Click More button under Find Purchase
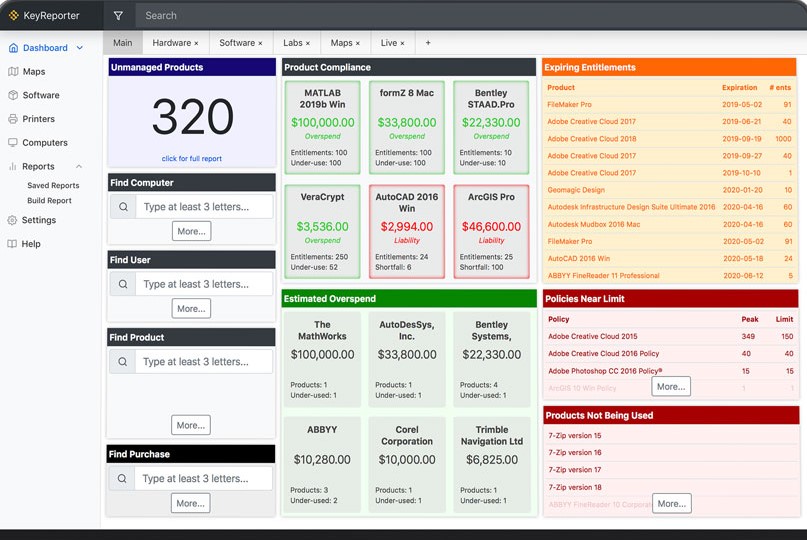The width and height of the screenshot is (807, 540). pos(191,503)
